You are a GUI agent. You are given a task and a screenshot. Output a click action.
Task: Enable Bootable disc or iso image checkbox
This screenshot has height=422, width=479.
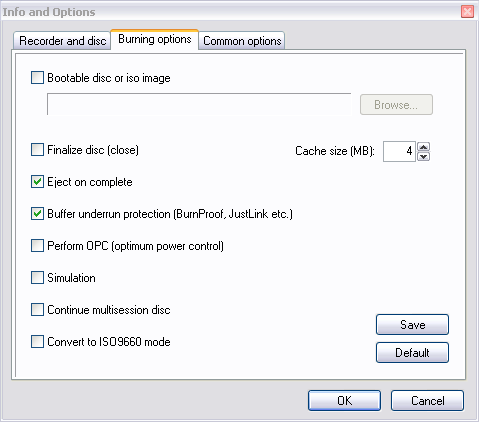tap(37, 78)
